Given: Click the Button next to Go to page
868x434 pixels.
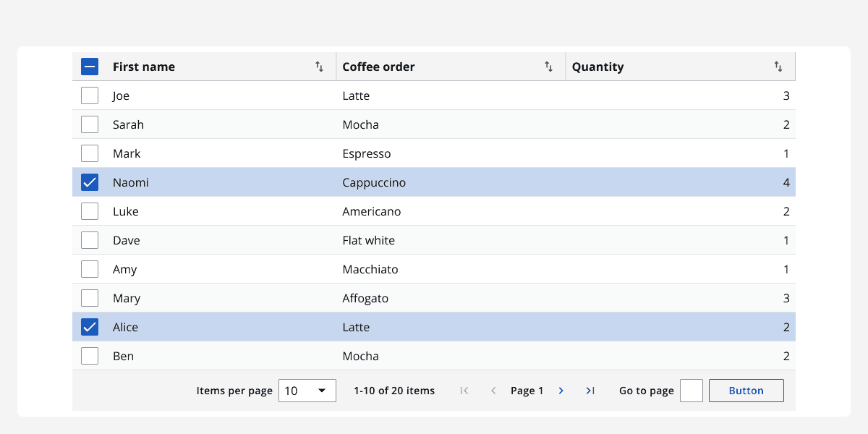Looking at the screenshot, I should (746, 391).
